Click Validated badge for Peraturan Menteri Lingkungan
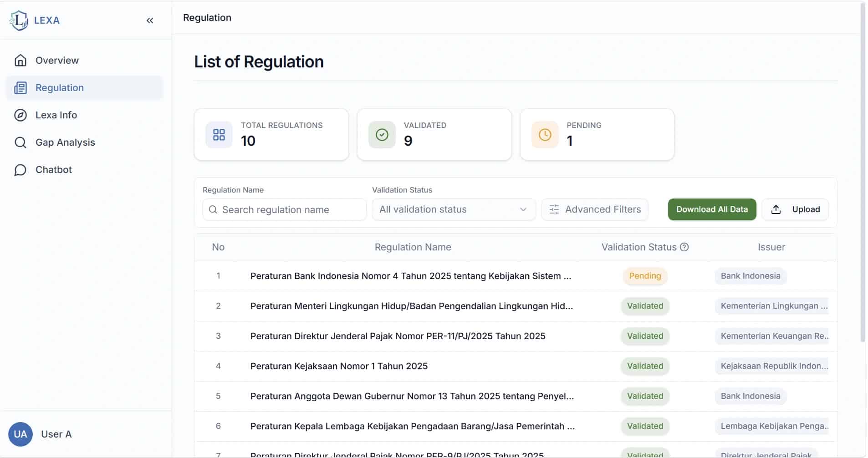Viewport: 868px width, 458px height. [645, 306]
